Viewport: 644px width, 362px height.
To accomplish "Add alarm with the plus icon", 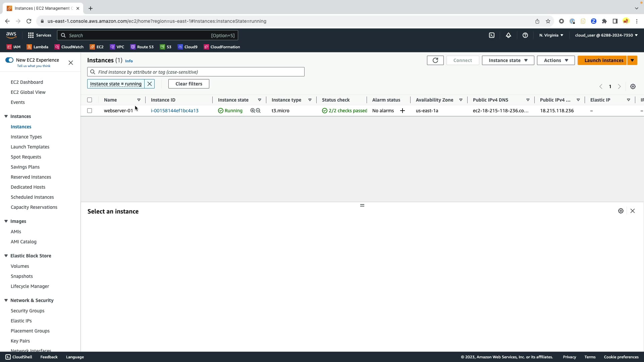I will 402,111.
